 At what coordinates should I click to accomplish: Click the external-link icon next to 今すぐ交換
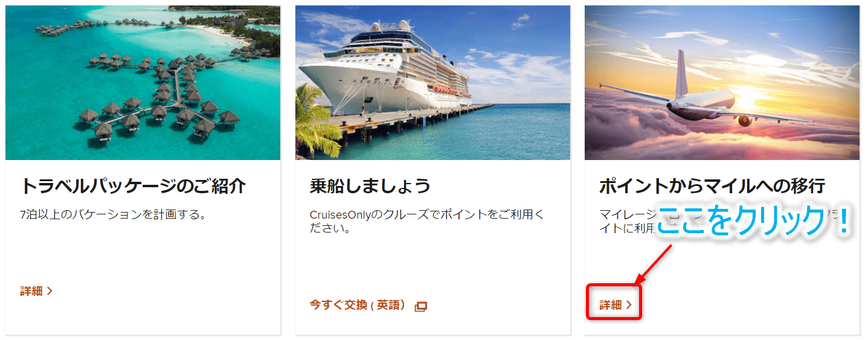coord(421,306)
